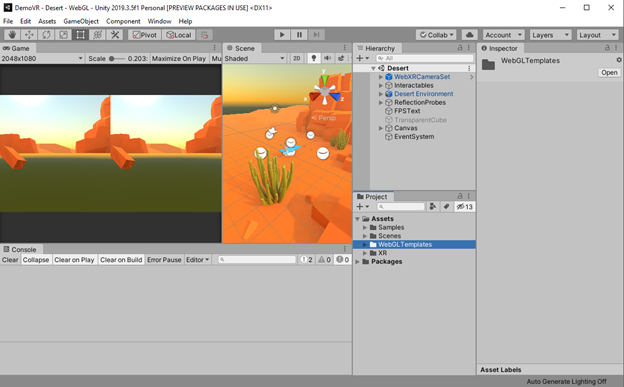
Task: Toggle console warning count filter
Action: point(324,260)
